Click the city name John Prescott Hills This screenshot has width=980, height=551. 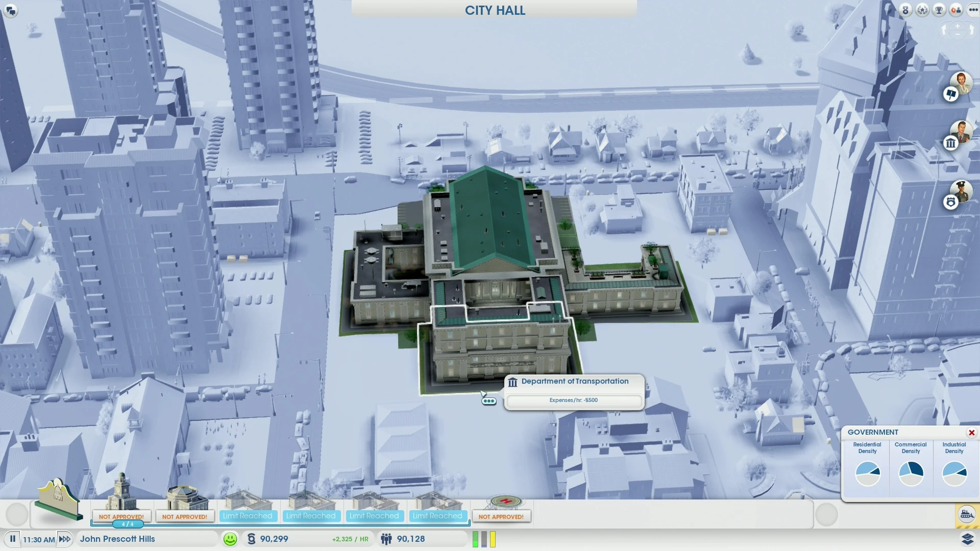tap(117, 539)
